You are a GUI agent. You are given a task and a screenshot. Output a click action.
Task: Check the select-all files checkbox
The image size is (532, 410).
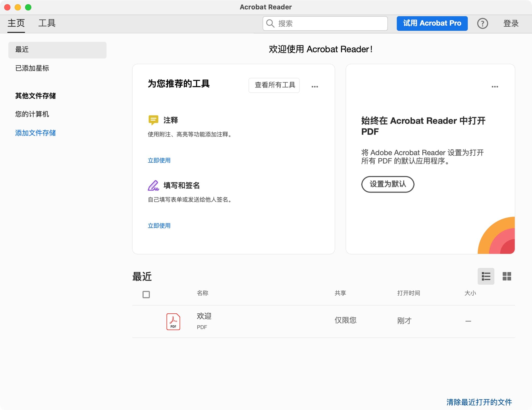[x=146, y=294]
